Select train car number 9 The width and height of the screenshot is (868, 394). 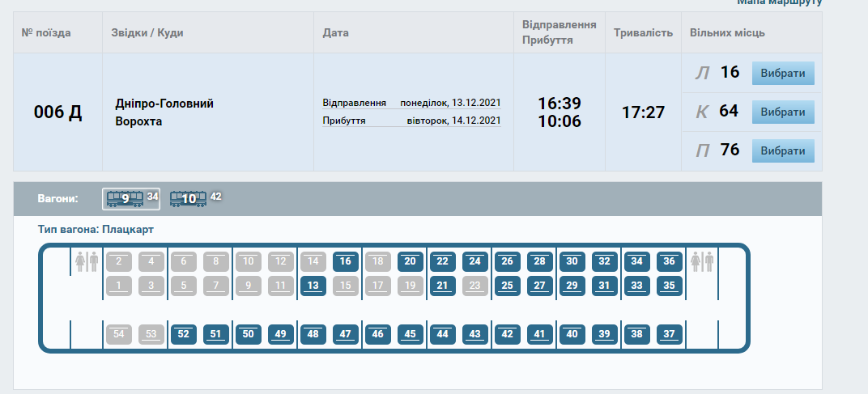point(126,198)
